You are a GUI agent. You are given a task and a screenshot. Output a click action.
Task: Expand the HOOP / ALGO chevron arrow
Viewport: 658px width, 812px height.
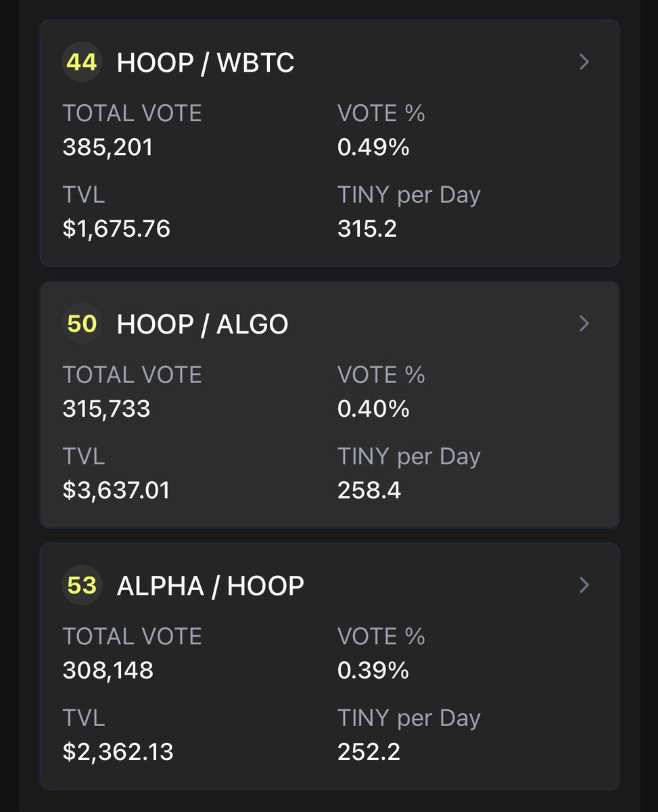[585, 323]
